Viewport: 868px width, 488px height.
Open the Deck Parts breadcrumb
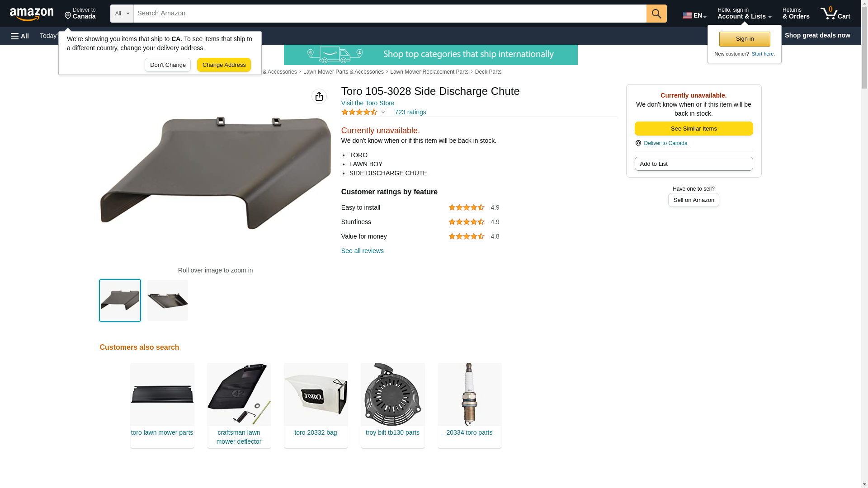488,72
